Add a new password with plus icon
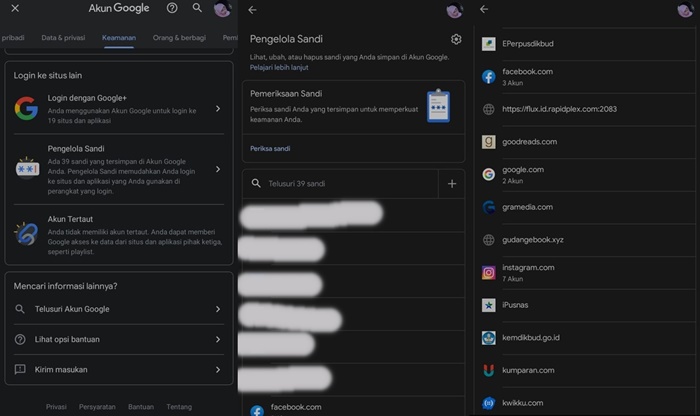 coord(452,183)
